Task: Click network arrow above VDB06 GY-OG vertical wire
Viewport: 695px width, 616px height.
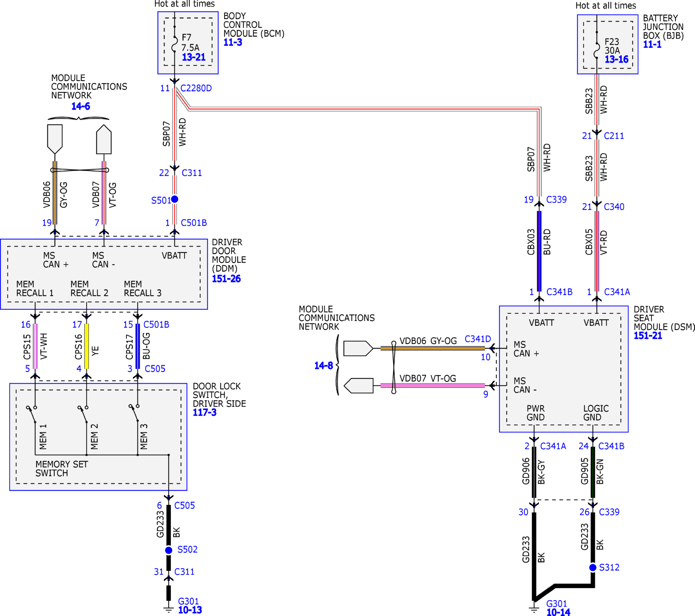Action: pos(55,139)
